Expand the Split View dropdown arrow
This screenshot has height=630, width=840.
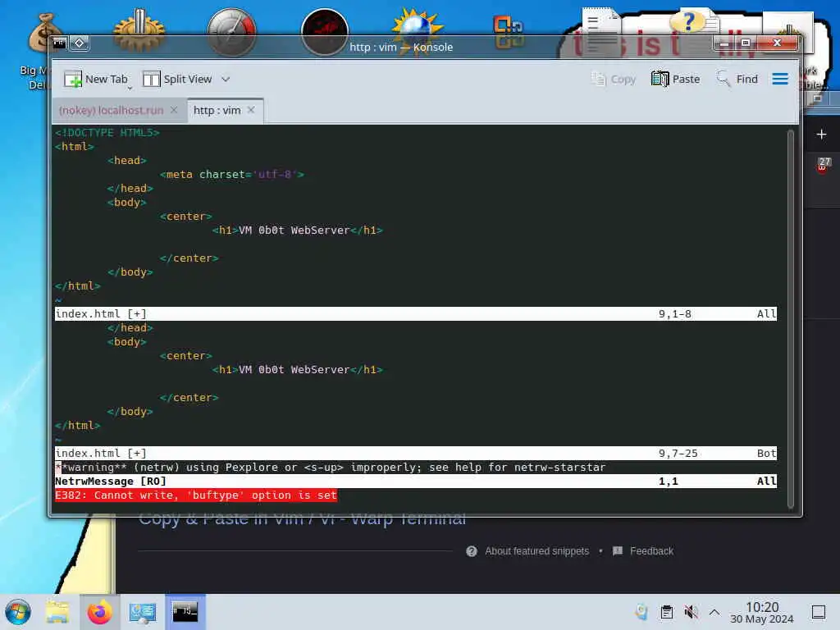click(226, 80)
